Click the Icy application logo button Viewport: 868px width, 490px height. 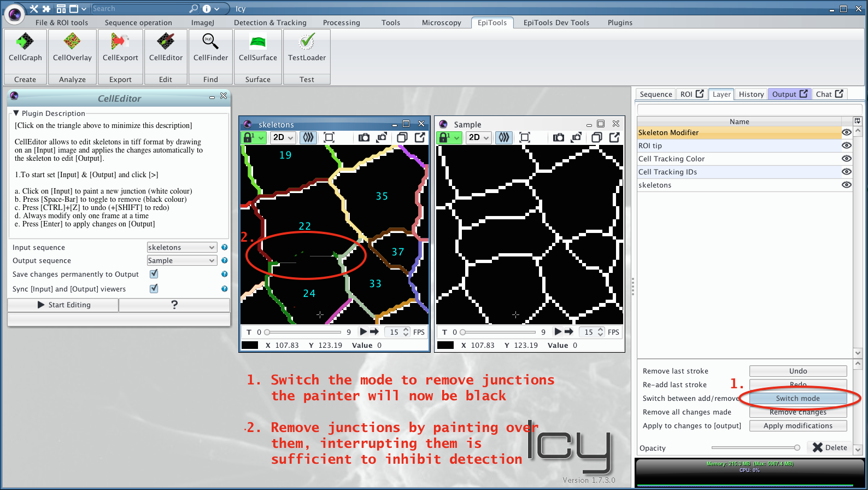pos(14,14)
